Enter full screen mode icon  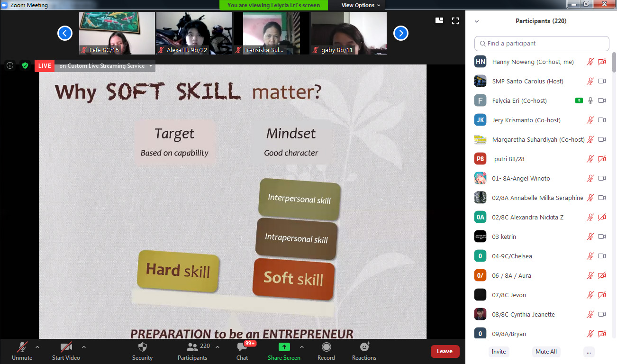coord(455,20)
